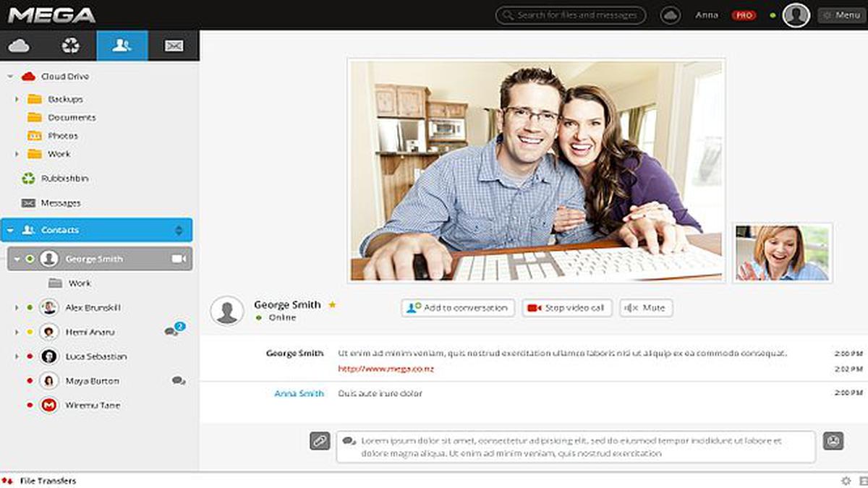Click Anna's PRO membership badge
868x488 pixels.
[744, 14]
